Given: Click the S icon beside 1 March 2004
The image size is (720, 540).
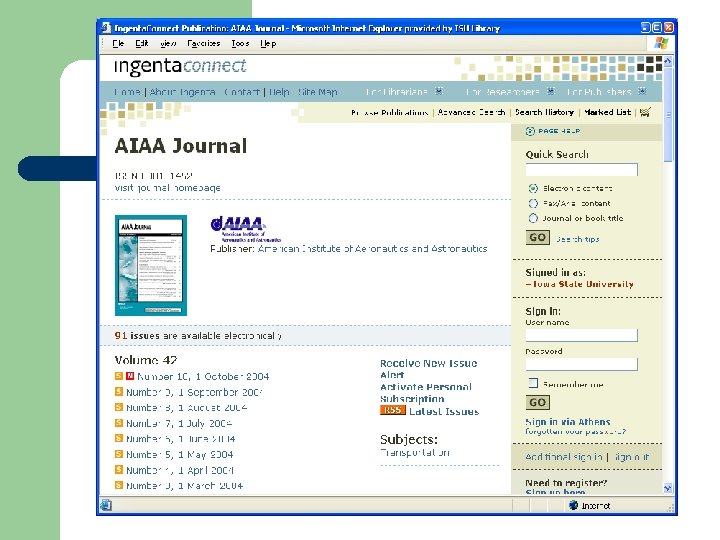Looking at the screenshot, I should pos(119,485).
